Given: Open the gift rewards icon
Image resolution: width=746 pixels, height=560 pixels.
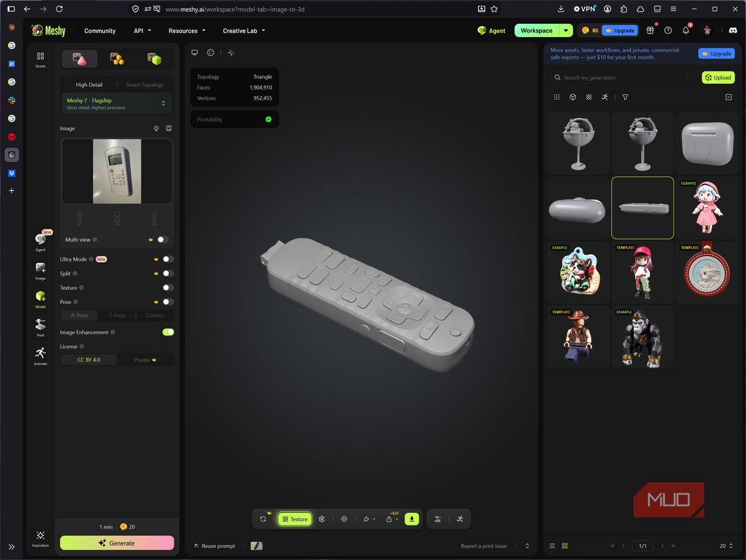Looking at the screenshot, I should (650, 31).
